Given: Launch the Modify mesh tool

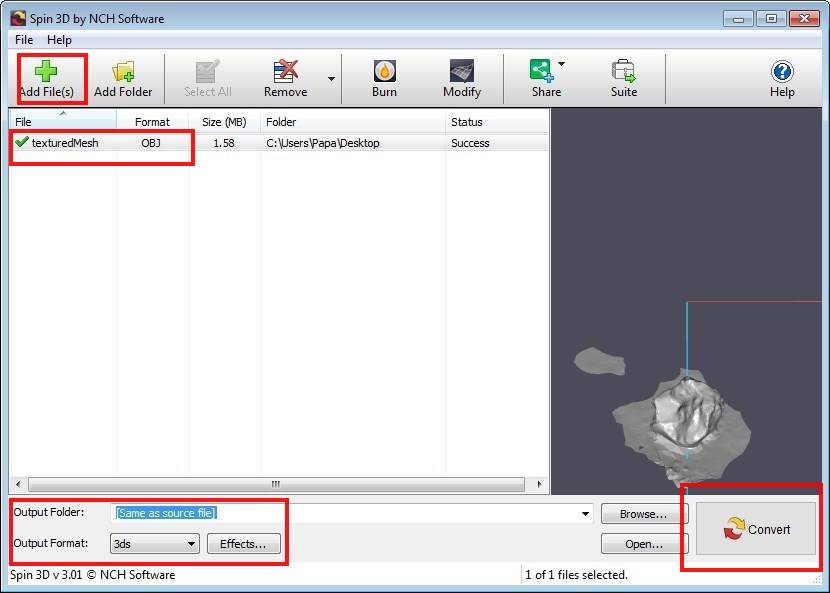Looking at the screenshot, I should [462, 78].
